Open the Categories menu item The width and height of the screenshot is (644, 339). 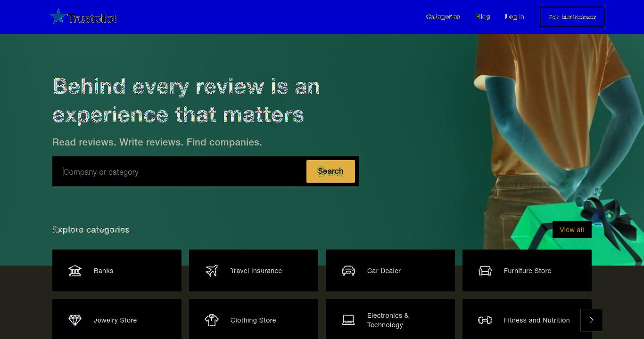click(443, 16)
